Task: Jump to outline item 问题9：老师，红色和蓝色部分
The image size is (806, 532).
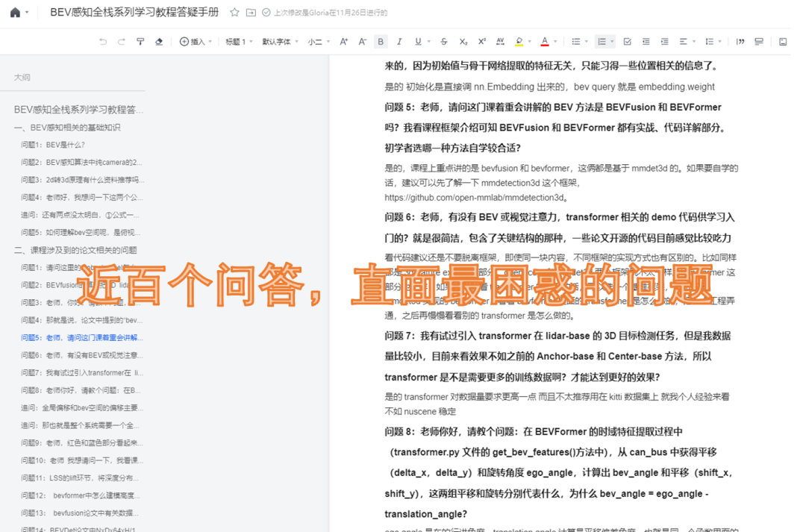Action: [82, 442]
